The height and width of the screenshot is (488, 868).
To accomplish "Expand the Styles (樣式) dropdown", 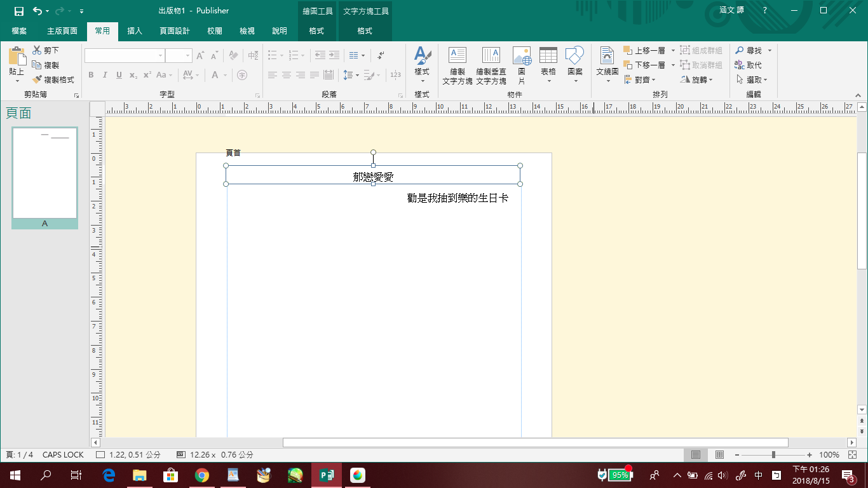I will pos(422,81).
